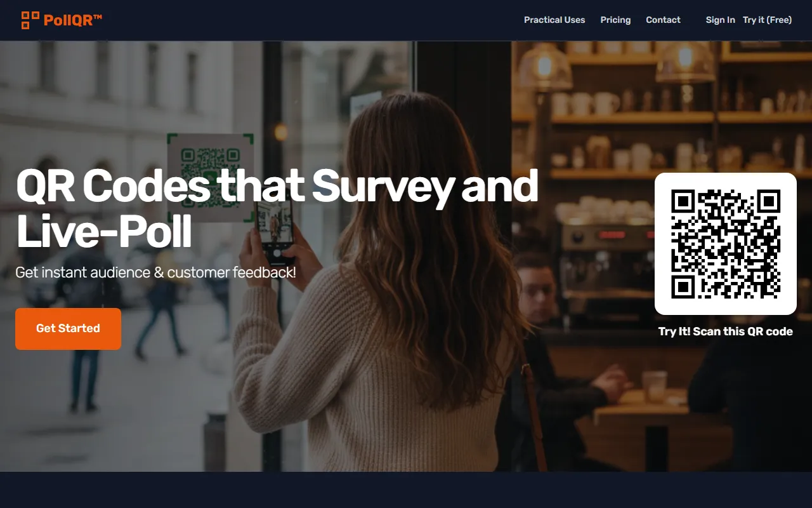The image size is (812, 508).
Task: Click the trademark symbol beside PollQR
Action: (x=98, y=17)
